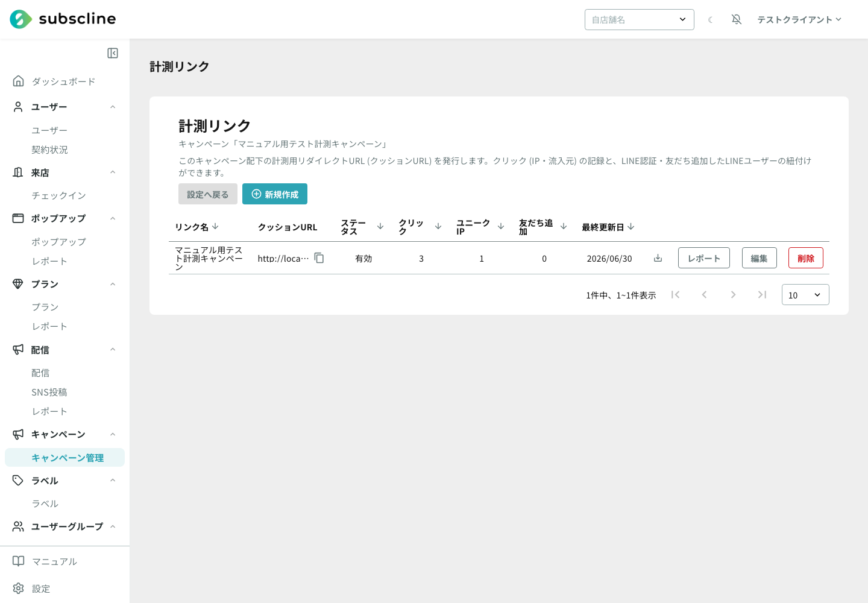Click the ポップアップ section window icon
The image size is (868, 603).
point(18,218)
